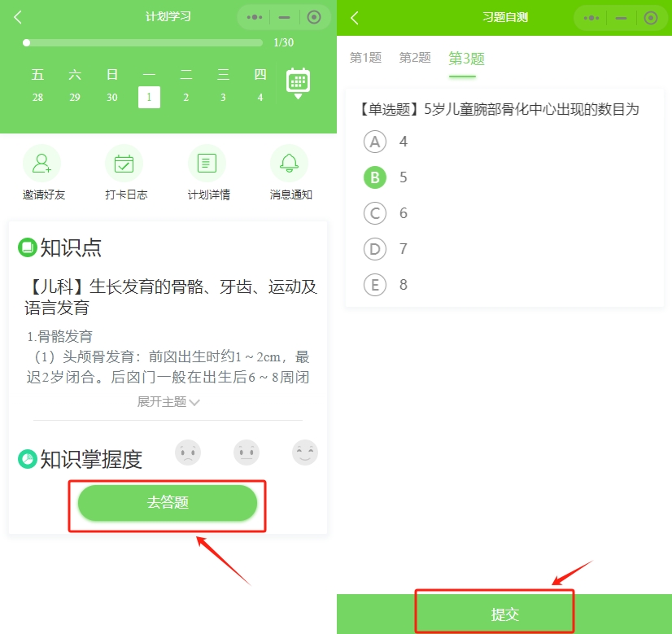672x634 pixels.
Task: Expand the topic via 展开主题
Action: pyautogui.click(x=168, y=400)
